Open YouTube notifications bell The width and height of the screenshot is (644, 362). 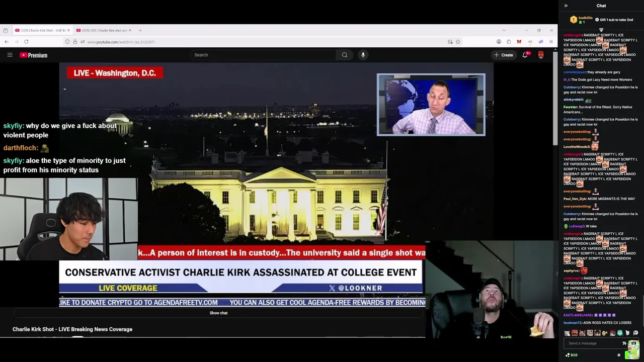pyautogui.click(x=525, y=55)
